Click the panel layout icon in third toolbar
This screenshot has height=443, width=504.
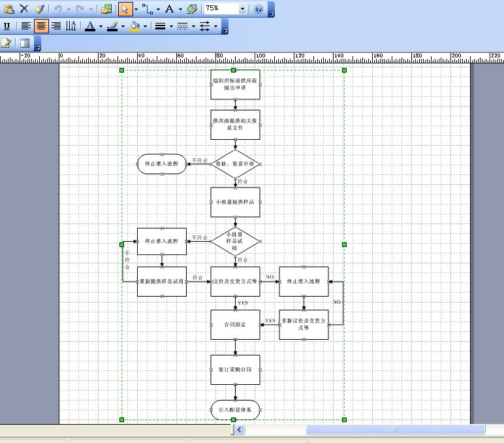(x=25, y=42)
